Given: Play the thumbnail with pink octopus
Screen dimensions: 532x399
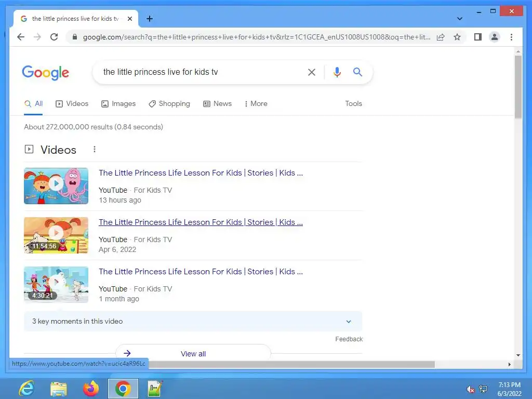Looking at the screenshot, I should click(x=56, y=186).
